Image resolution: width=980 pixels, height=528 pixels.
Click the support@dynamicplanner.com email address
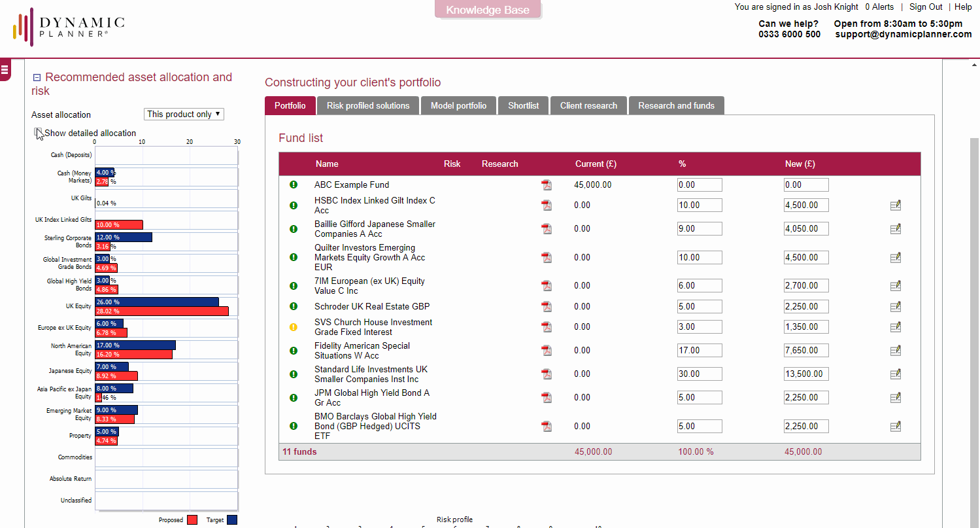904,35
